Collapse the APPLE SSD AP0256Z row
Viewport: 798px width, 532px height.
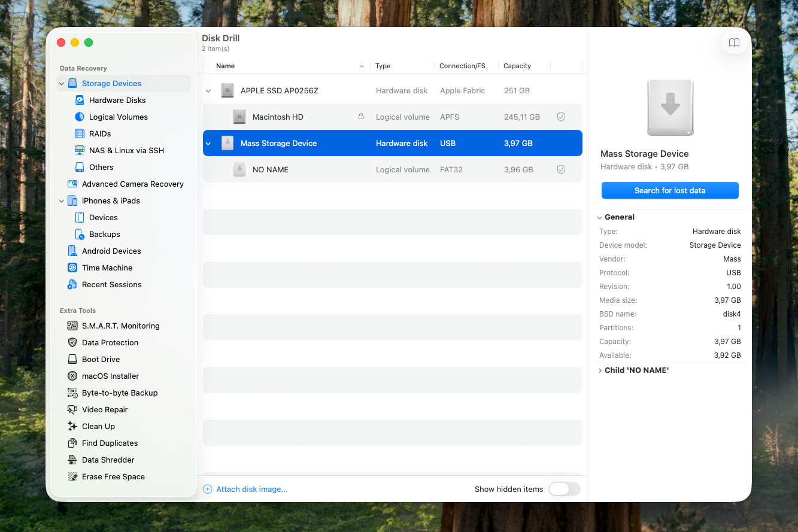(x=208, y=91)
